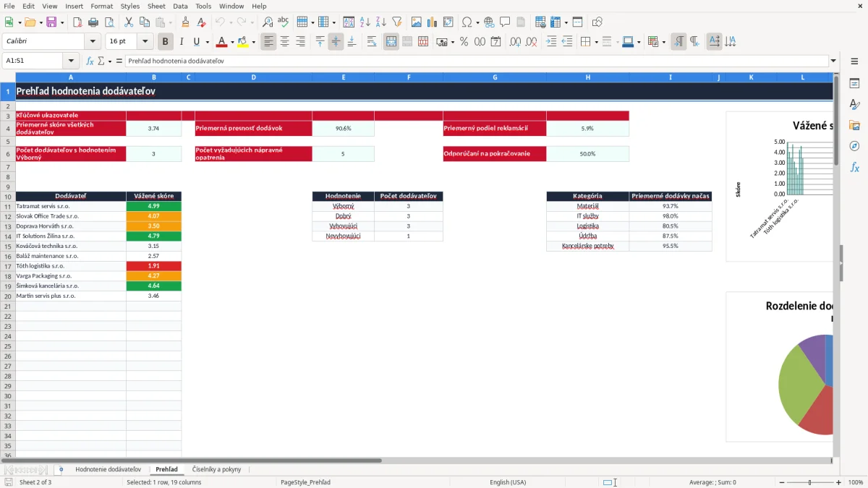Export the spreadsheet as PDF

(x=77, y=22)
